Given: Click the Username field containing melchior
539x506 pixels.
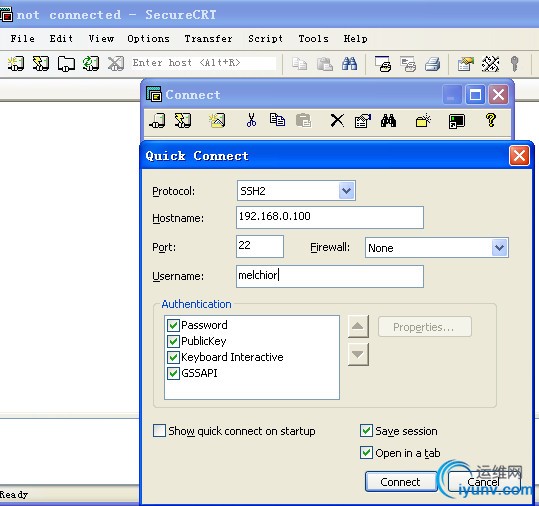Looking at the screenshot, I should tap(330, 276).
